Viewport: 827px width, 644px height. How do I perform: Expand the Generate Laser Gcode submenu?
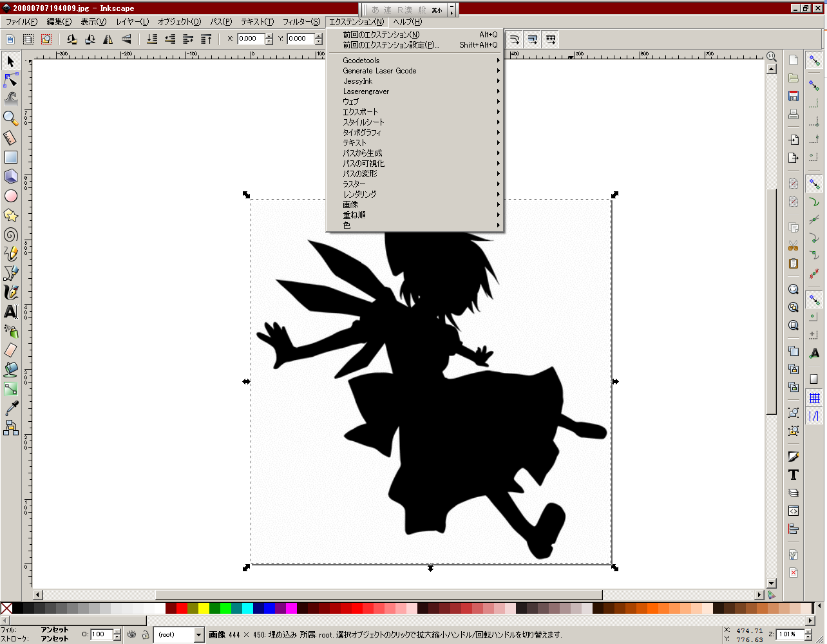point(415,71)
